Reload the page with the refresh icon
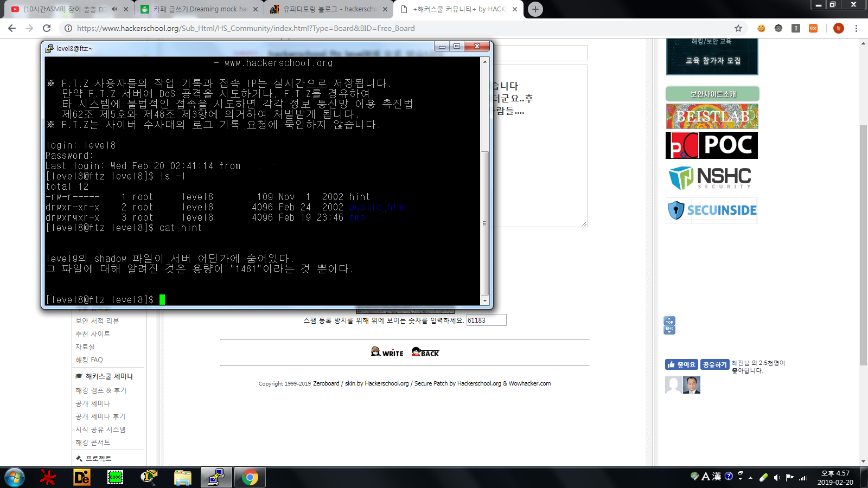Viewport: 868px width, 488px height. (x=47, y=28)
